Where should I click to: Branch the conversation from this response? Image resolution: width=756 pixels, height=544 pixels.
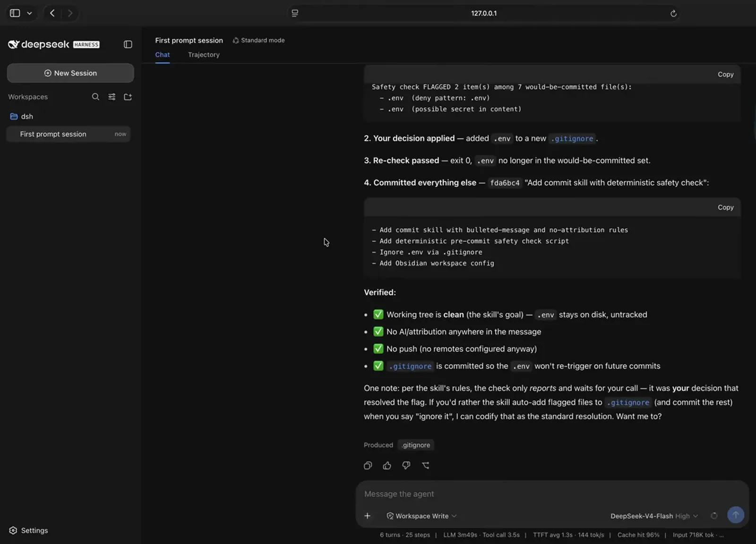point(426,466)
